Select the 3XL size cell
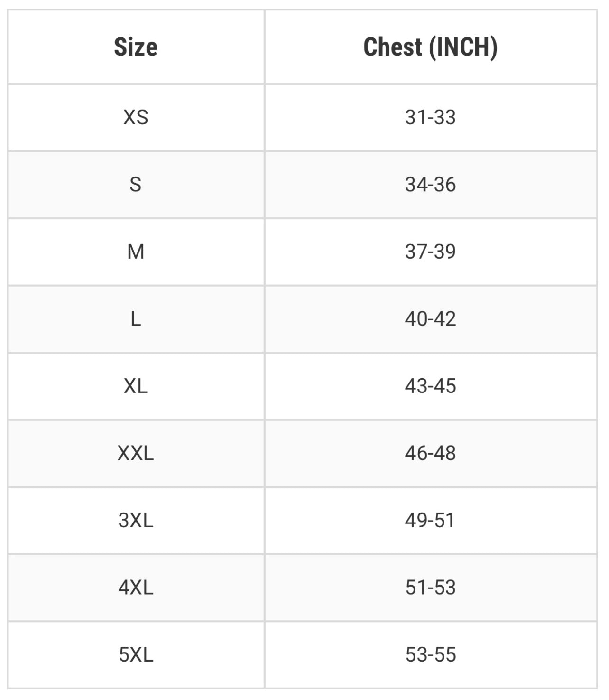Image resolution: width=609 pixels, height=700 pixels. pyautogui.click(x=136, y=521)
